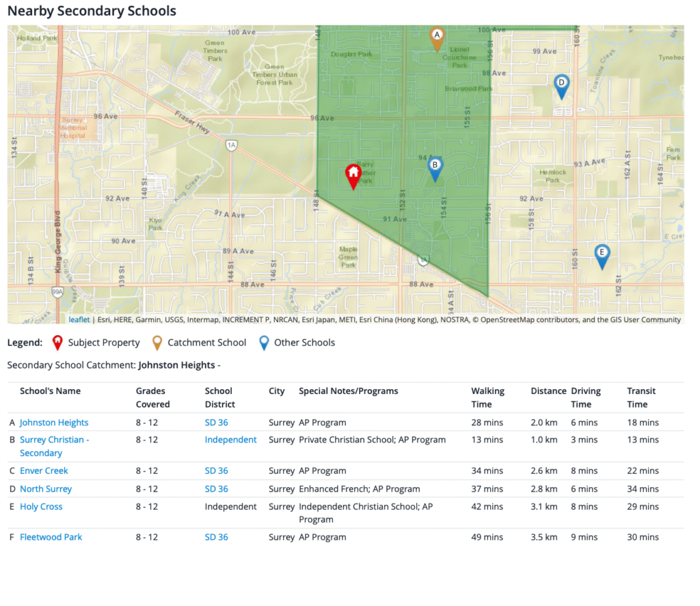
Task: Open Johnston Heights school link
Action: point(54,423)
